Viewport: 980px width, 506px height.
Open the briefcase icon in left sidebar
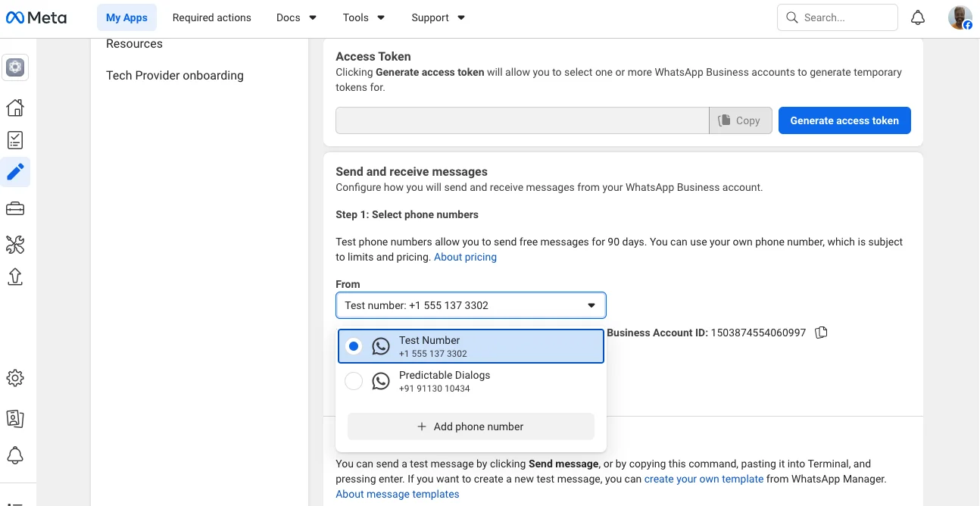click(15, 209)
